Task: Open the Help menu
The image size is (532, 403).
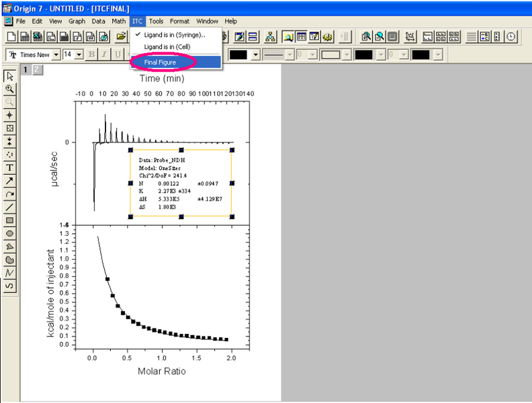Action: (x=230, y=21)
